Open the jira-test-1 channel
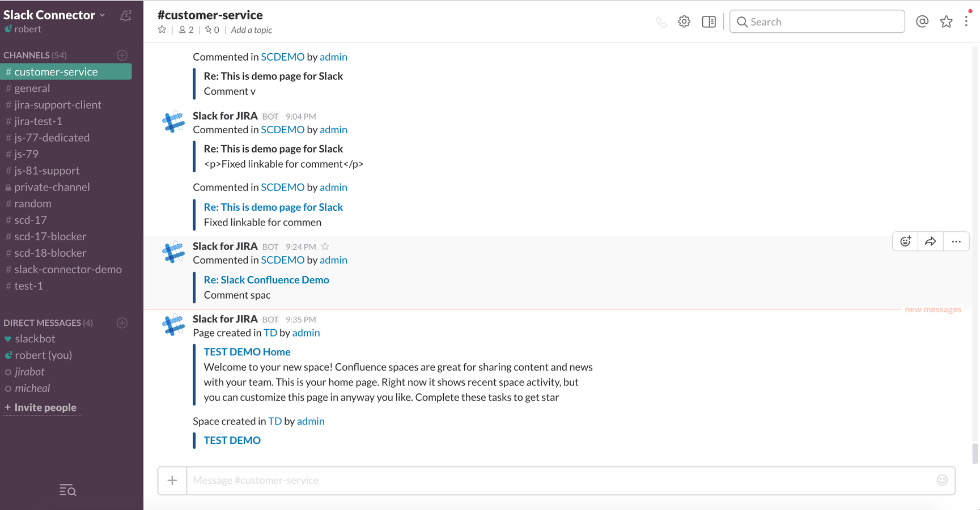Image resolution: width=980 pixels, height=510 pixels. (x=66, y=121)
